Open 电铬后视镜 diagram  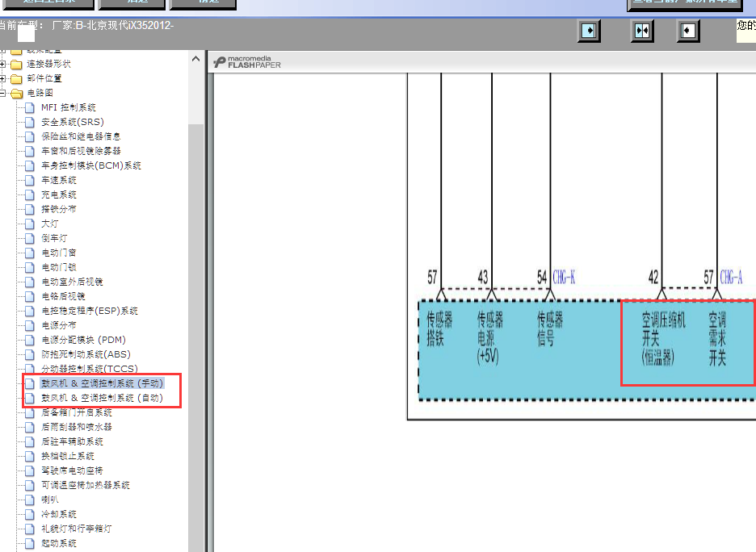63,295
